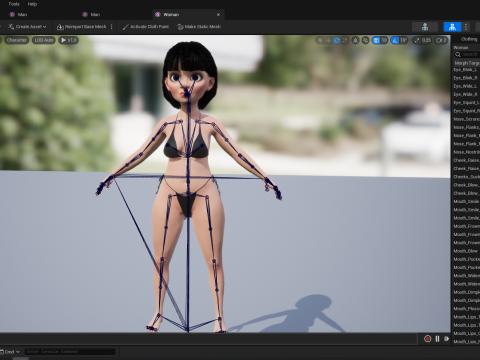Activate the Select mode in viewport toolbar

(320, 40)
